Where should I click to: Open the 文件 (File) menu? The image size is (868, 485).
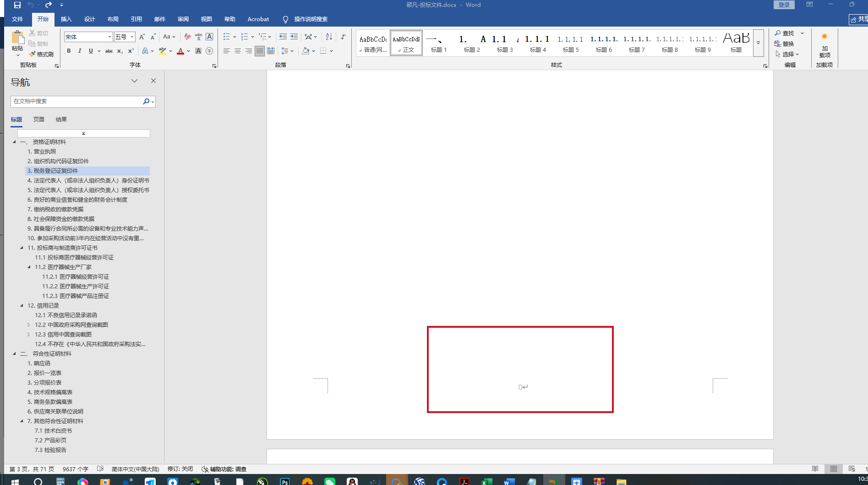click(17, 19)
